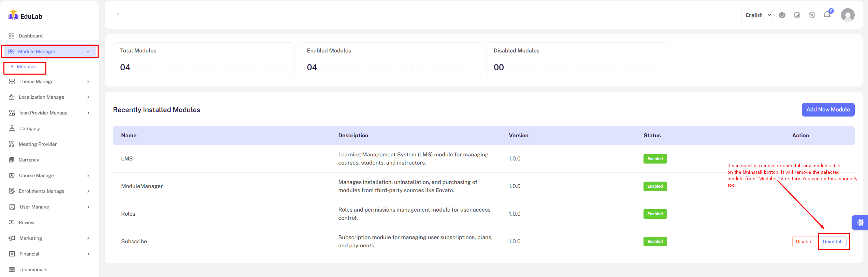
Task: Open settings gear icon in header
Action: [812, 15]
